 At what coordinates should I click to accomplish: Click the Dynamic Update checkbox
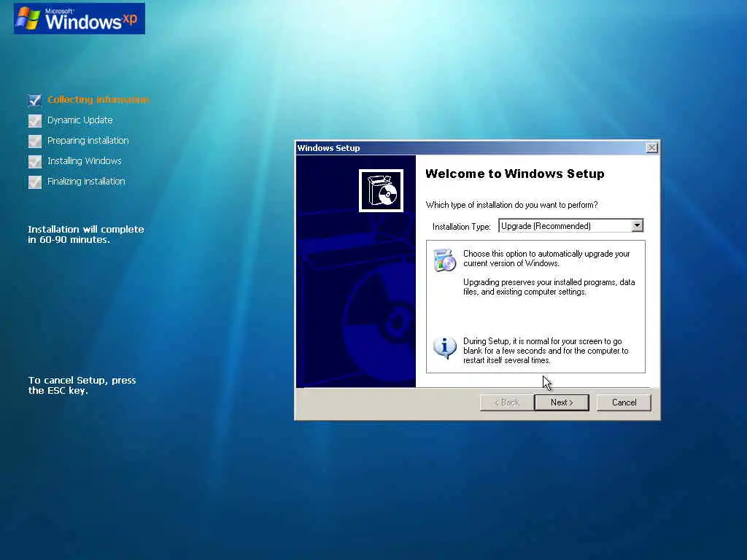click(35, 120)
